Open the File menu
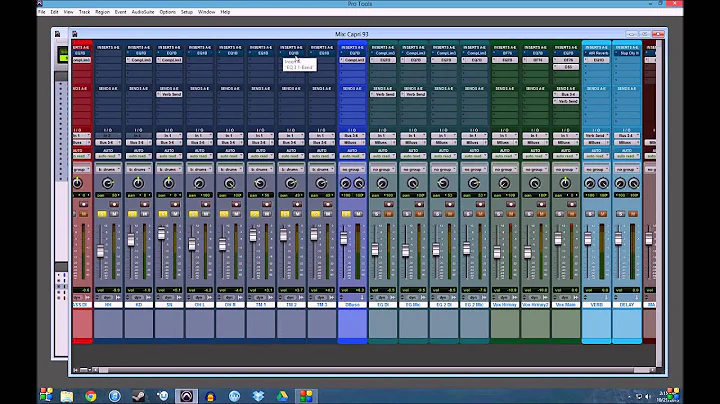Screen dimensions: 720x404 [42, 12]
